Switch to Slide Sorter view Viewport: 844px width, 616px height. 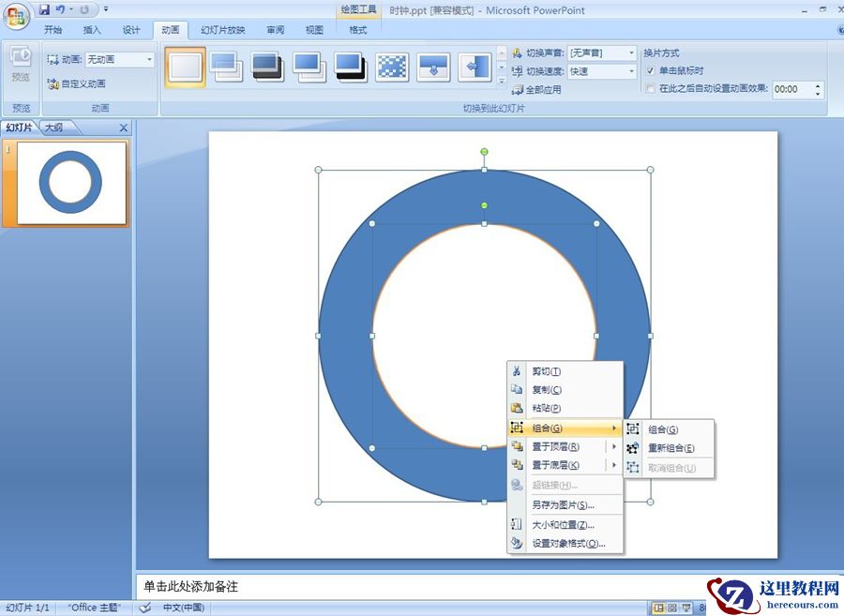[672, 608]
